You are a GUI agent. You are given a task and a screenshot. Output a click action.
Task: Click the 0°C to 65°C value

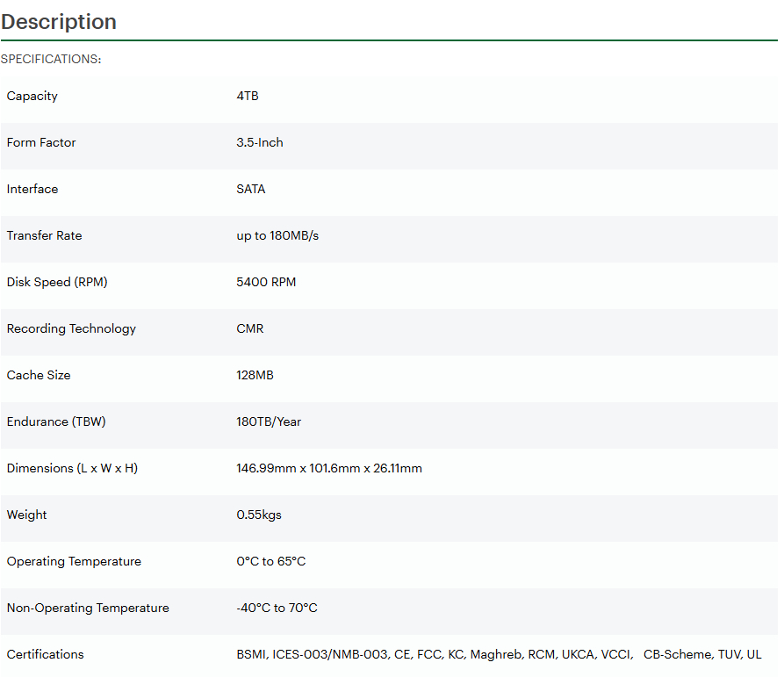click(271, 562)
